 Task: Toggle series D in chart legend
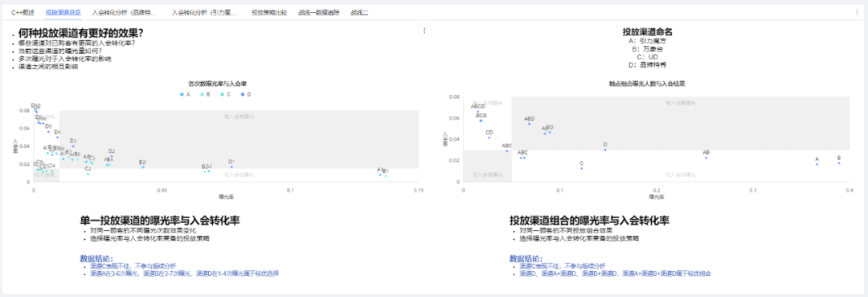tap(246, 95)
